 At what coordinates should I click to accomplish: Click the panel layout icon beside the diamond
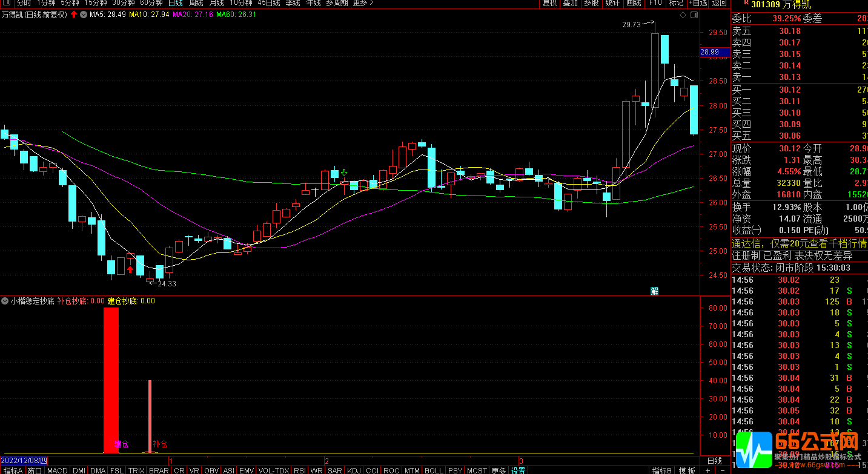click(694, 15)
